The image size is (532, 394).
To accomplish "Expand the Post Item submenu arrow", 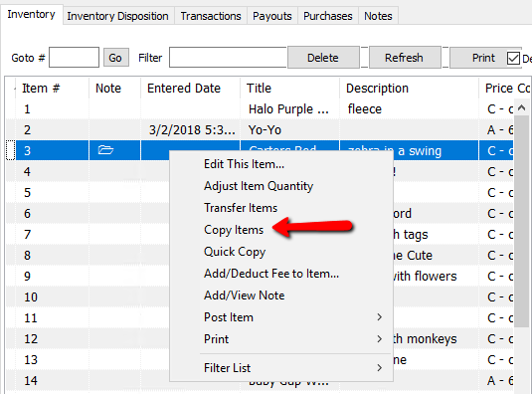I will [379, 317].
